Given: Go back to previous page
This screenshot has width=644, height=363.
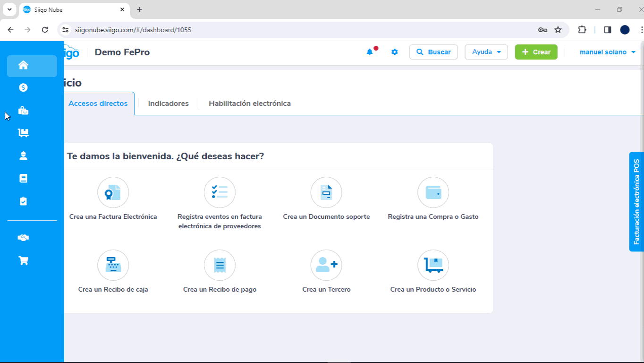Looking at the screenshot, I should (x=10, y=30).
